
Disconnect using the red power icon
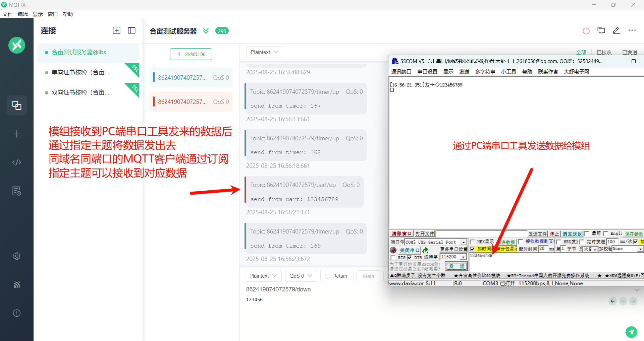(x=586, y=31)
